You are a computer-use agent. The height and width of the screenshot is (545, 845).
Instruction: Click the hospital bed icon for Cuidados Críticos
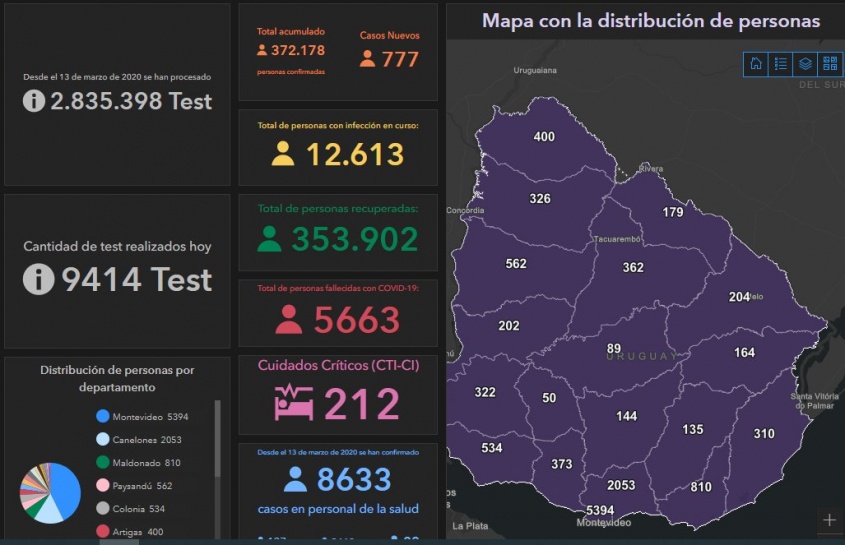pos(295,402)
